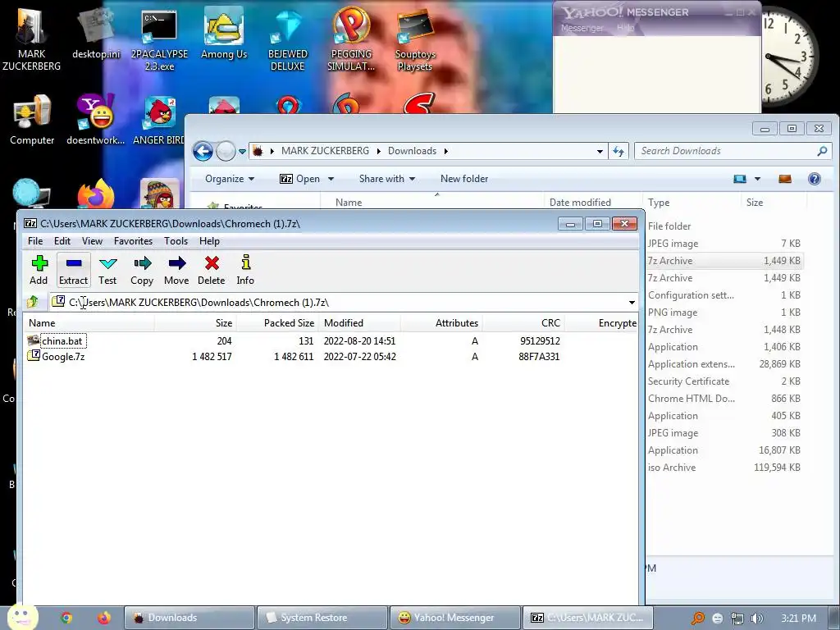
Task: Open recent pages dropdown in Explorer
Action: [242, 152]
